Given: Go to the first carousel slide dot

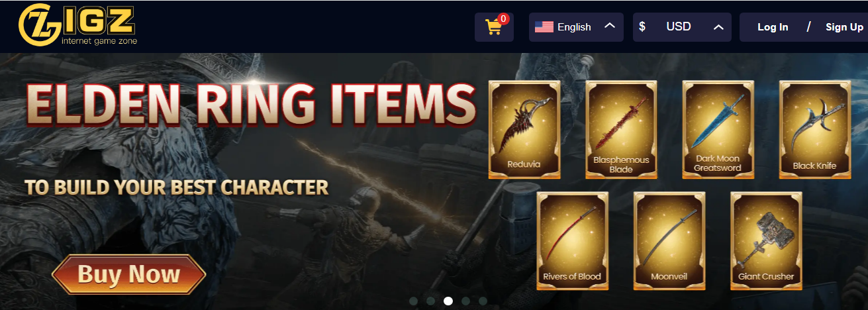Looking at the screenshot, I should click(414, 301).
